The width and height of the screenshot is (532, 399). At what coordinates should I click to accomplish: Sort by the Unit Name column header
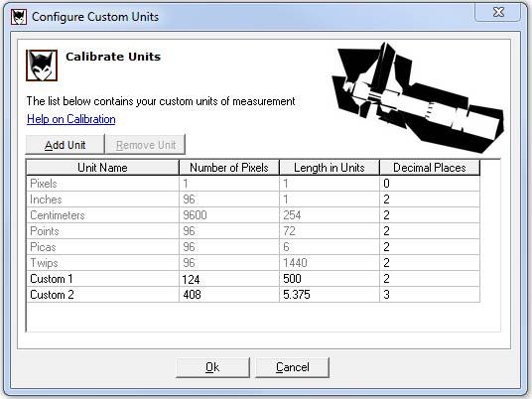click(102, 168)
